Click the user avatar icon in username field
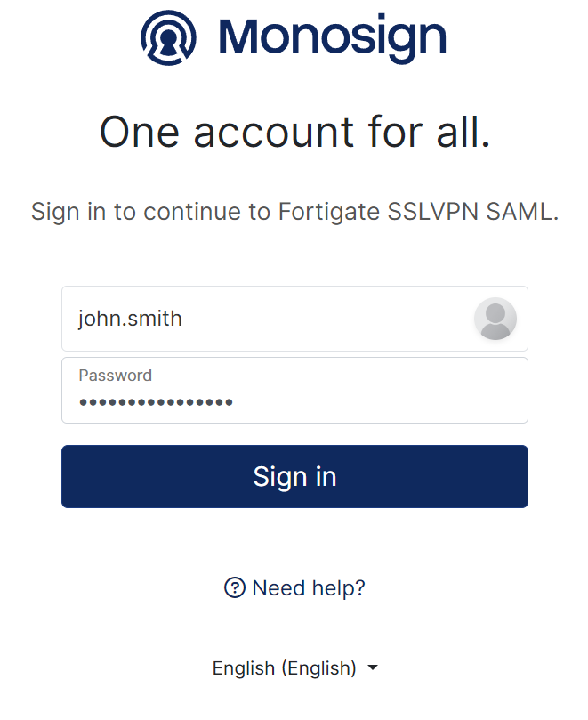The height and width of the screenshot is (720, 588). (495, 319)
